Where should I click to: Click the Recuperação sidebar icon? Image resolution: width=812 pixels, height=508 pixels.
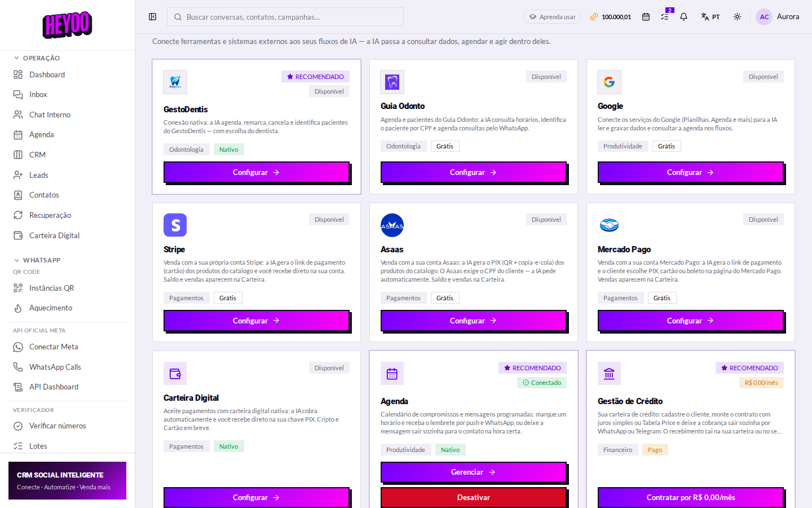coord(18,215)
